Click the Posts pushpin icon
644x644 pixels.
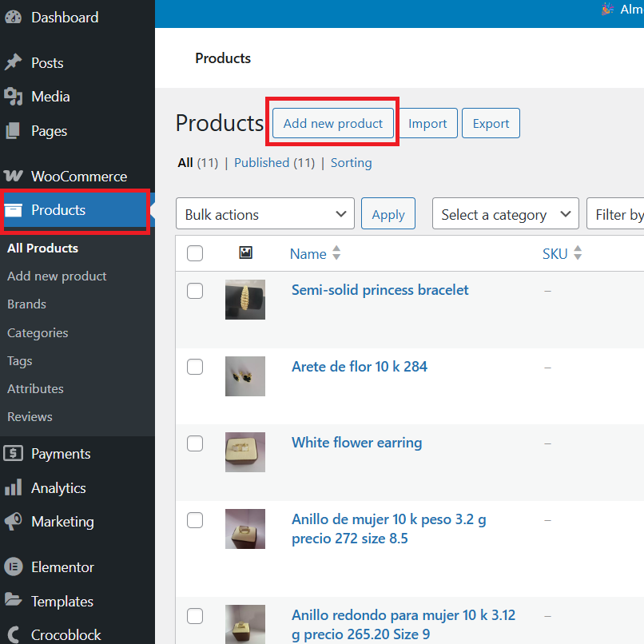pos(13,62)
